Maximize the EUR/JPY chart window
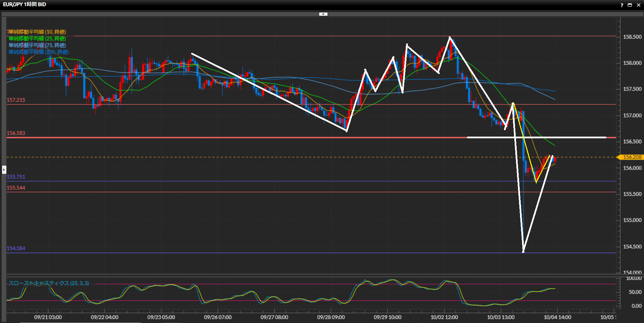 point(630,5)
